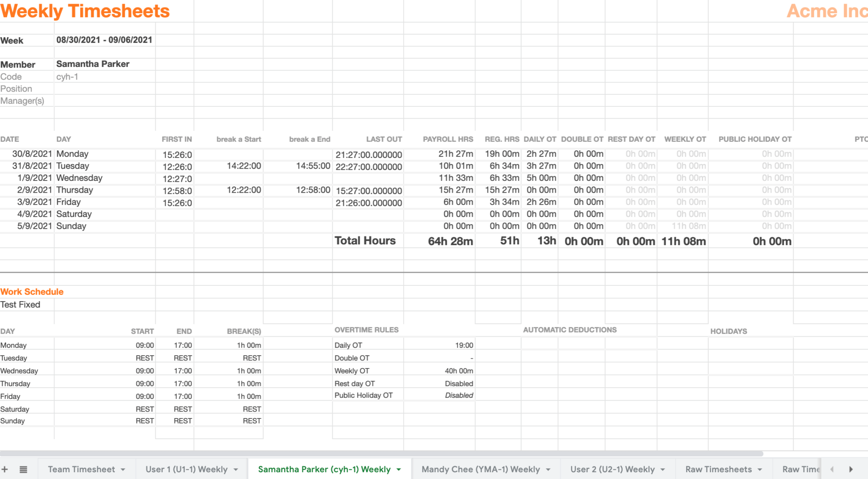Switch to the Team Timesheet tab
868x479 pixels.
pos(81,469)
